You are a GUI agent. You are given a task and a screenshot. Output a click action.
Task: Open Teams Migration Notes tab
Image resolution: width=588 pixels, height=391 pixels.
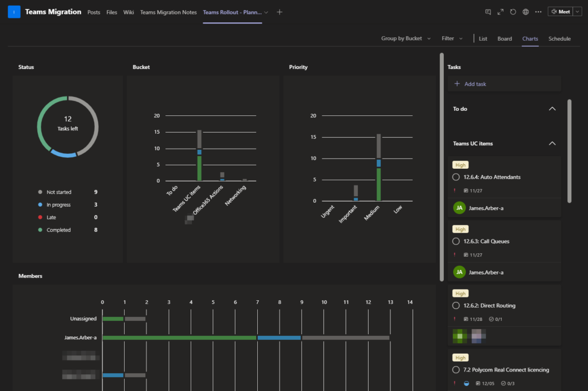click(x=168, y=12)
